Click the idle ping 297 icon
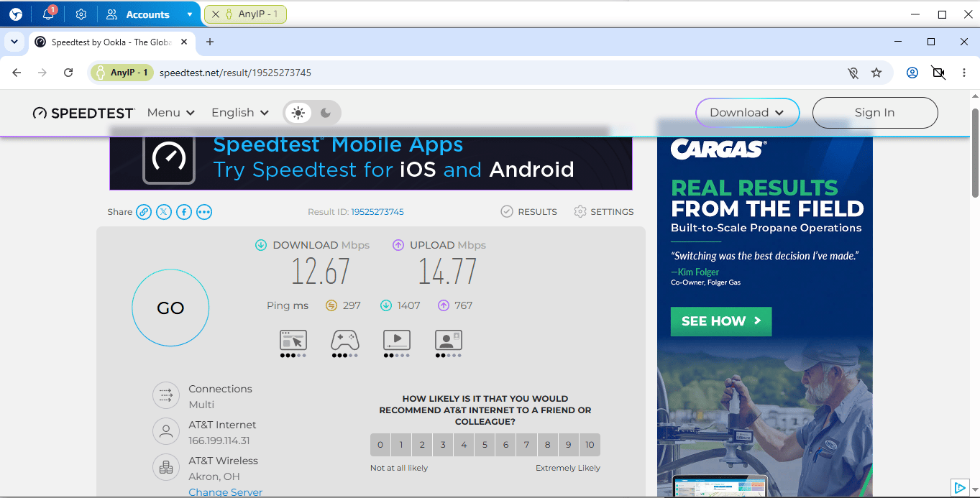This screenshot has height=498, width=980. click(331, 305)
